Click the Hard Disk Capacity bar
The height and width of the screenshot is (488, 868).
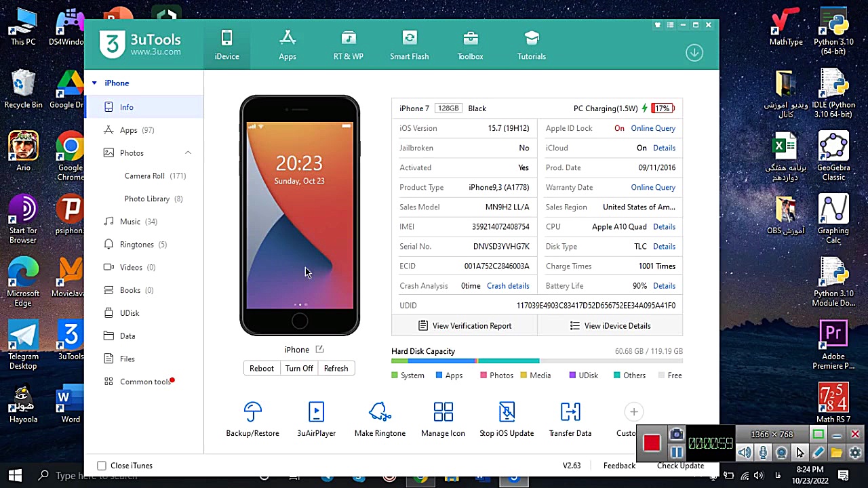pos(537,361)
